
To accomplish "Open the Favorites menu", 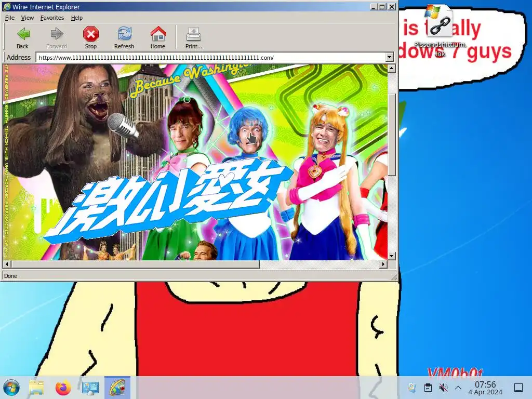I will point(52,18).
